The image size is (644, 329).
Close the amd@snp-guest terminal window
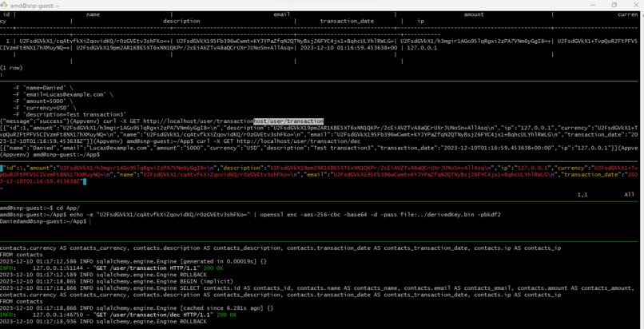(636, 5)
